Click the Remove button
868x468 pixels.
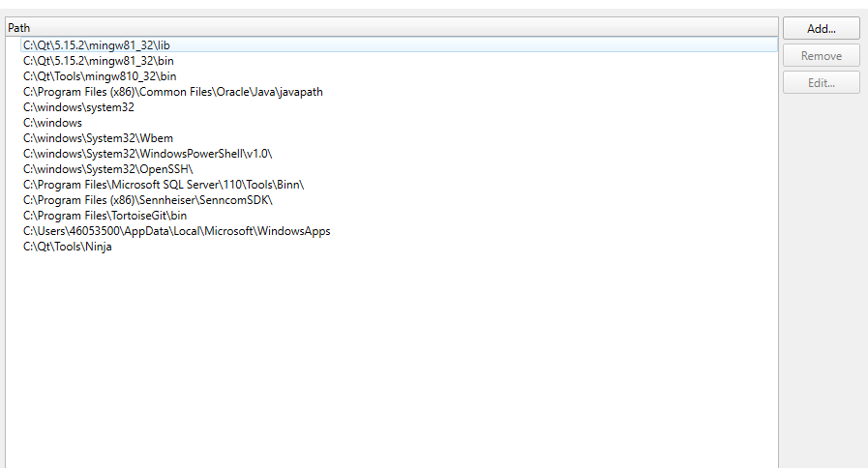tap(821, 55)
